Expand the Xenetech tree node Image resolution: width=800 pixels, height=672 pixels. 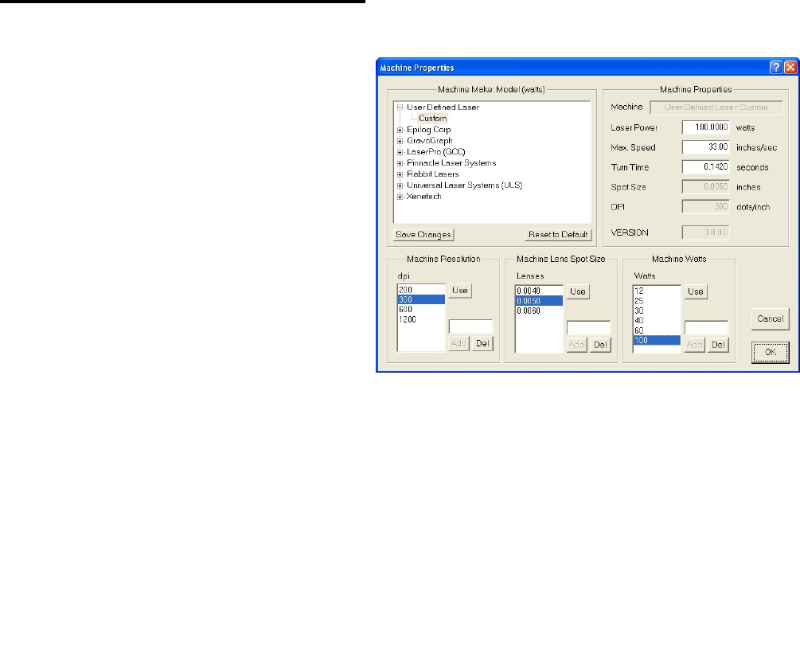tap(400, 197)
